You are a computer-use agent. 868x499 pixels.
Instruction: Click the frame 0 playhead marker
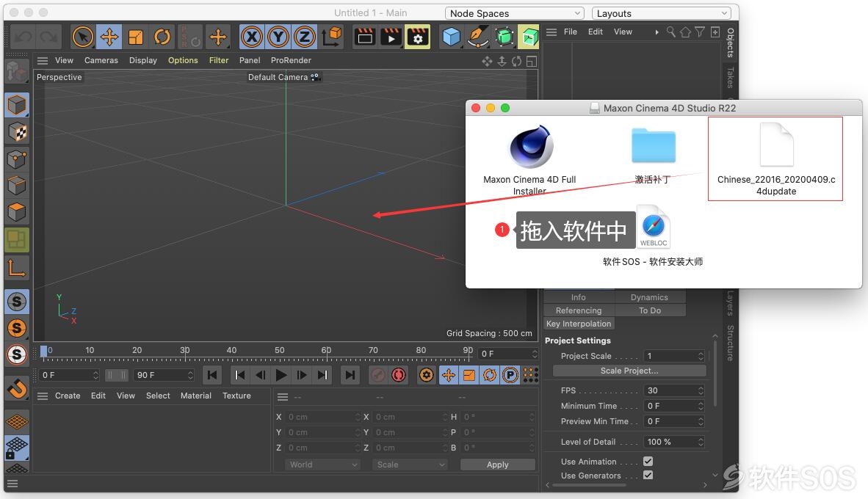[x=44, y=352]
